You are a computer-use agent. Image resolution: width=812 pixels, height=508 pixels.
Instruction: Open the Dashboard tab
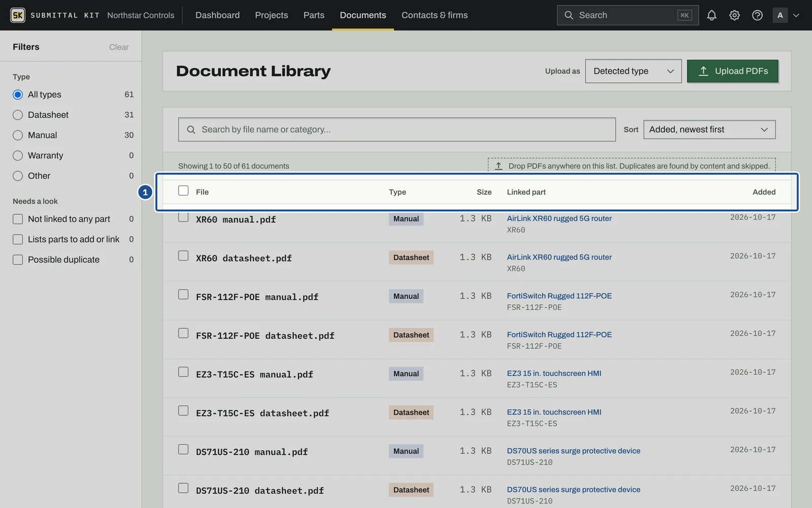(x=217, y=15)
